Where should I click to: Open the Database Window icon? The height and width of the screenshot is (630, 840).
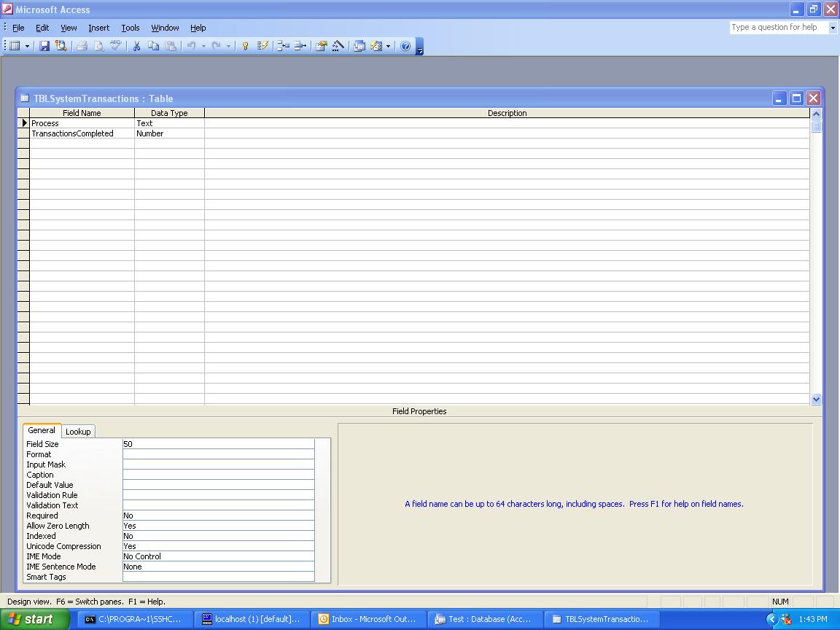point(359,46)
